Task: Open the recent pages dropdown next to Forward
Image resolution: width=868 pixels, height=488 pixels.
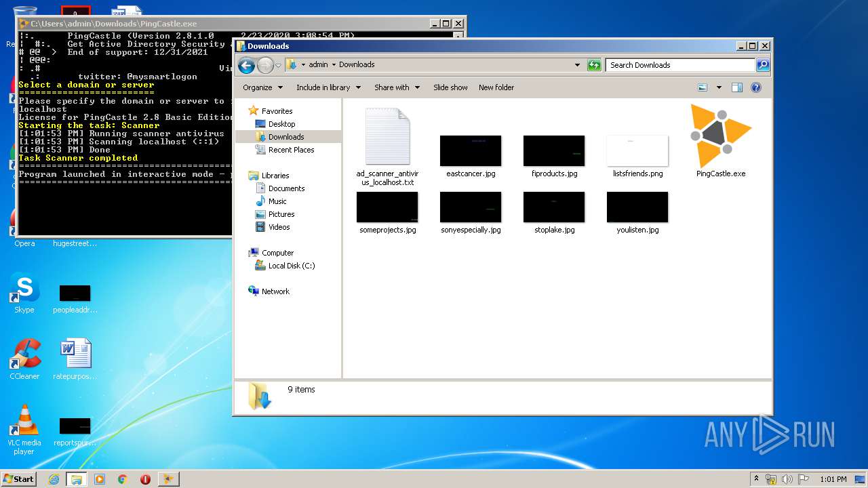Action: point(278,65)
